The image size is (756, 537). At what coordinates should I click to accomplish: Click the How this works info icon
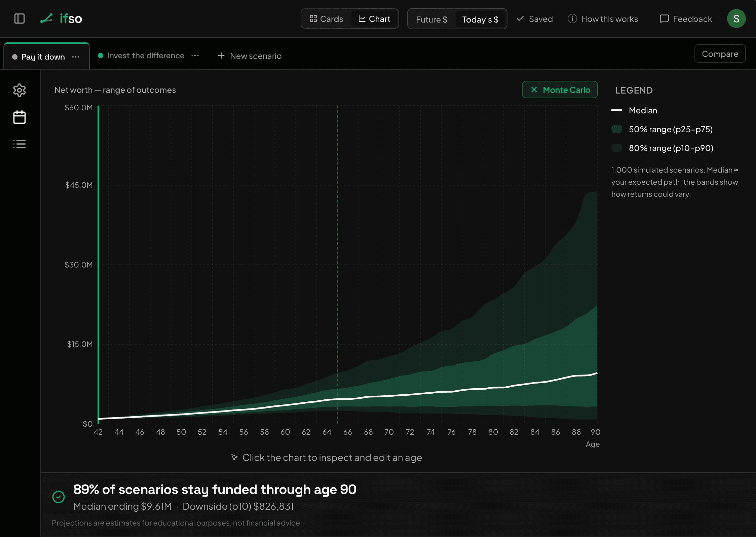coord(572,19)
